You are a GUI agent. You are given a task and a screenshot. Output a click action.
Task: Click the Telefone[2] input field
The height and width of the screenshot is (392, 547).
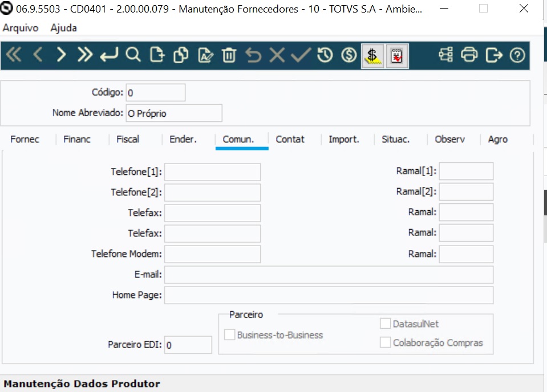(x=212, y=193)
